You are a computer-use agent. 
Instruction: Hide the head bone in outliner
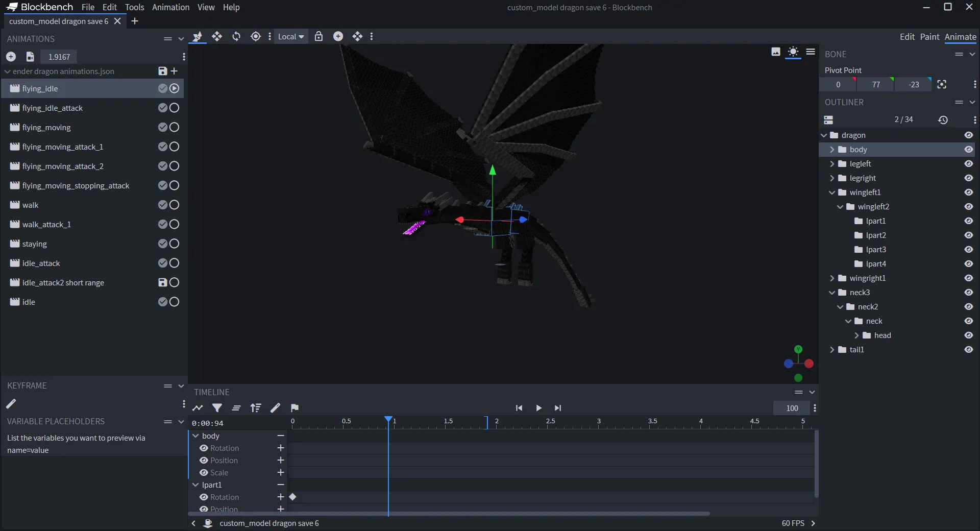(x=968, y=335)
